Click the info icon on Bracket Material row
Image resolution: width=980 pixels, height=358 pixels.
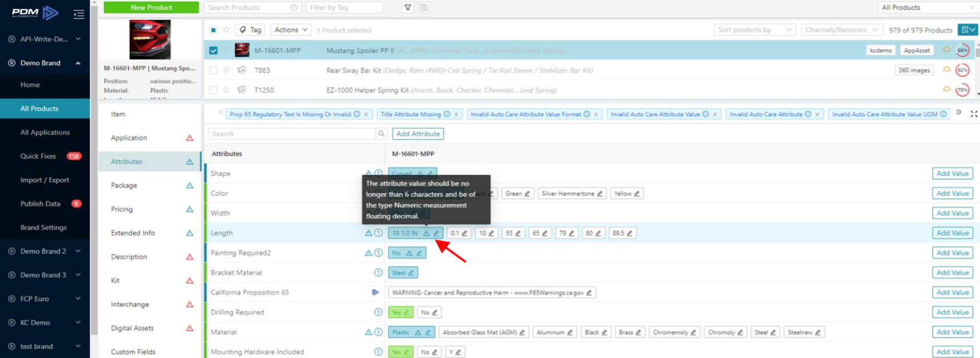378,272
